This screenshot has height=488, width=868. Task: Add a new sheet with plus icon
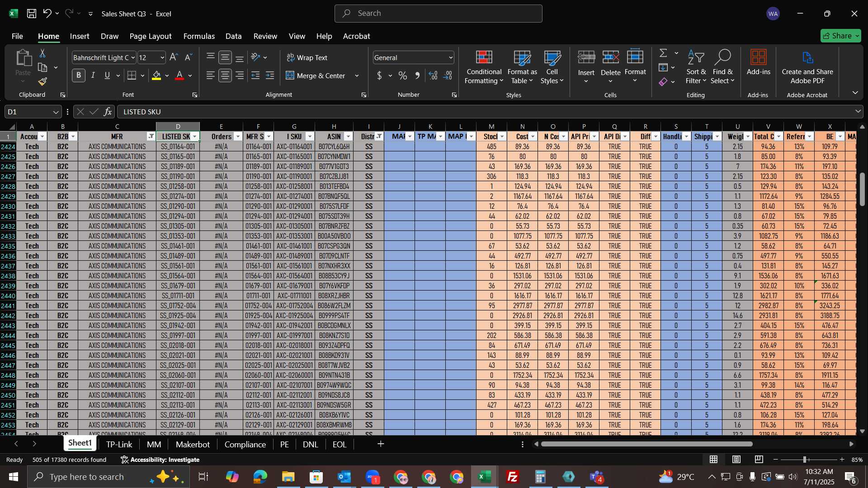click(x=381, y=444)
